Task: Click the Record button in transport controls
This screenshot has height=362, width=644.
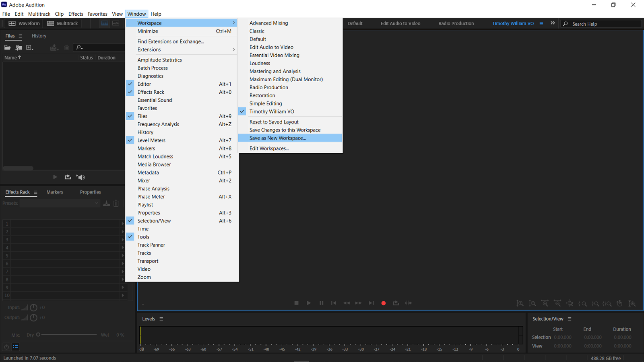Action: (383, 303)
